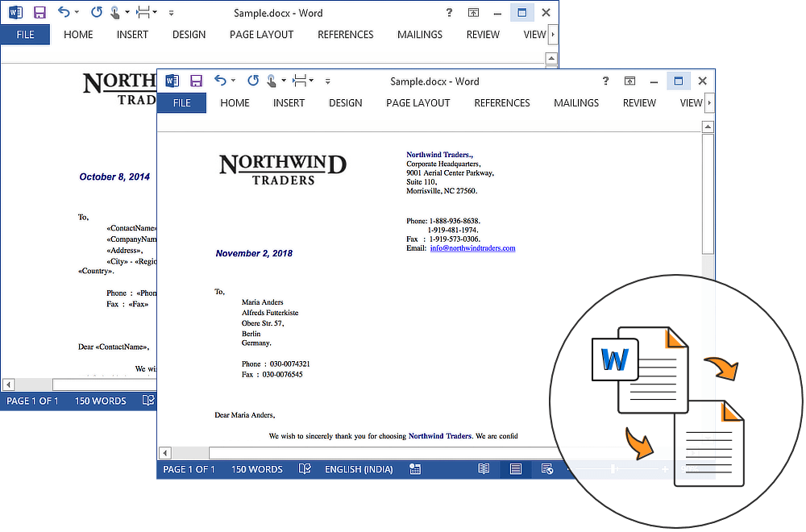The width and height of the screenshot is (806, 532).
Task: Open the FILE menu
Action: click(181, 102)
